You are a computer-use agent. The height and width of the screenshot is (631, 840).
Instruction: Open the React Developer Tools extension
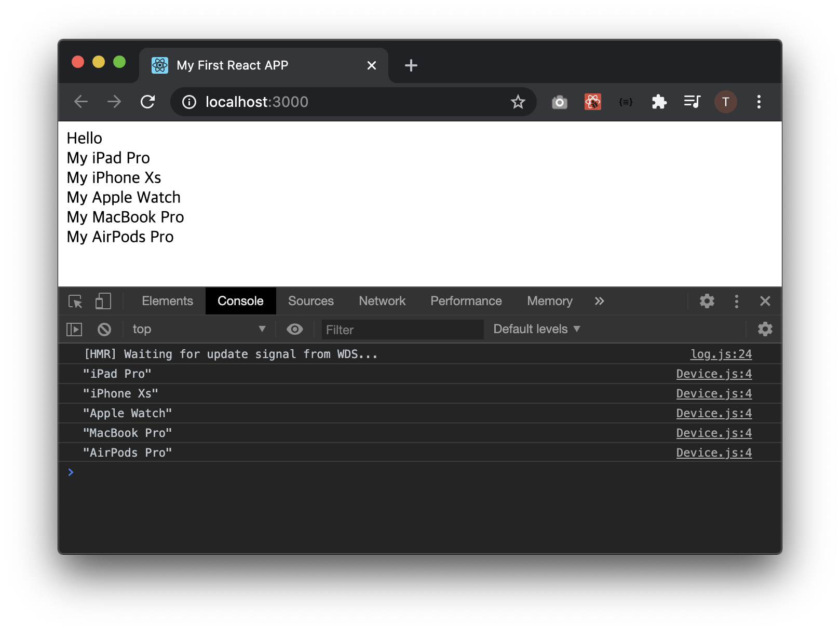[x=592, y=102]
